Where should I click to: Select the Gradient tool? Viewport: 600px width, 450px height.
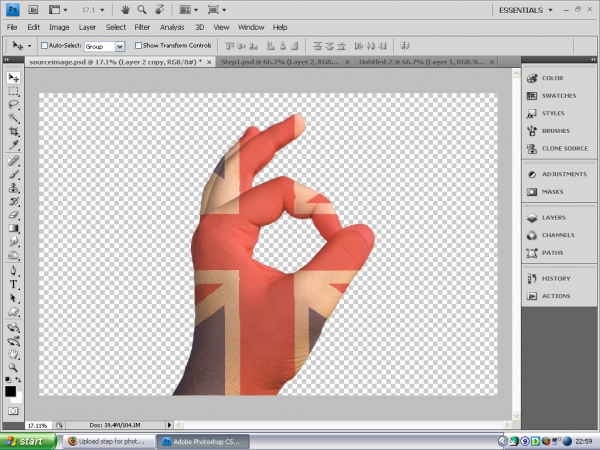[13, 228]
